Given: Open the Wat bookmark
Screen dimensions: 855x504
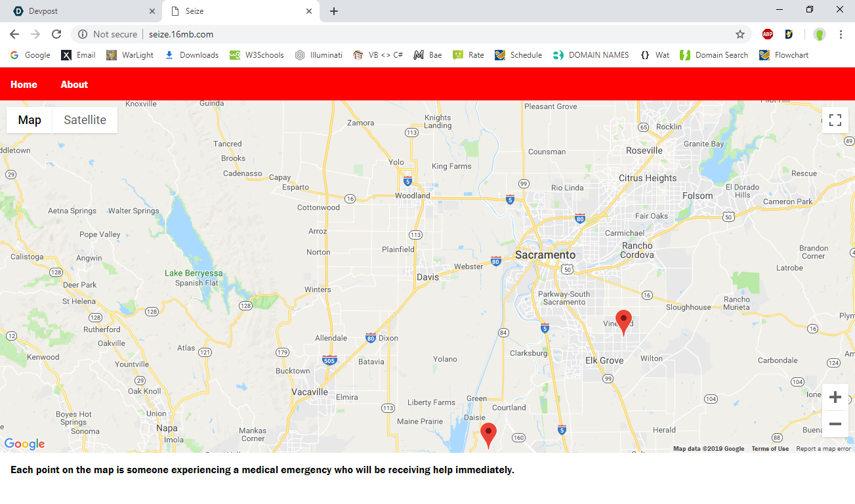Looking at the screenshot, I should click(655, 55).
